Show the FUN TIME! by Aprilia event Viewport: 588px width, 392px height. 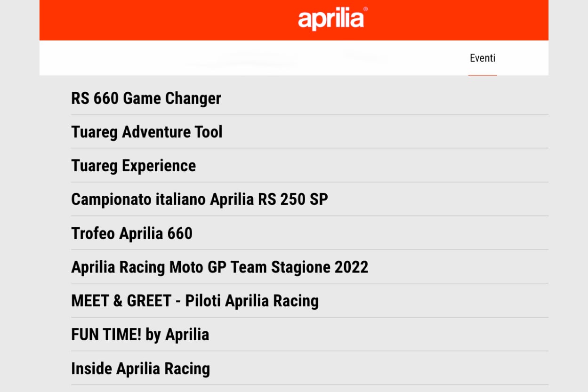pos(140,335)
